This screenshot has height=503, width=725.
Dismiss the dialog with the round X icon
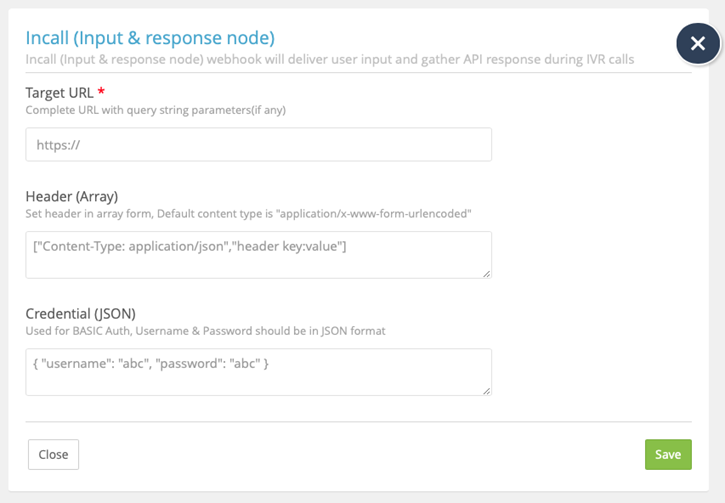click(698, 44)
